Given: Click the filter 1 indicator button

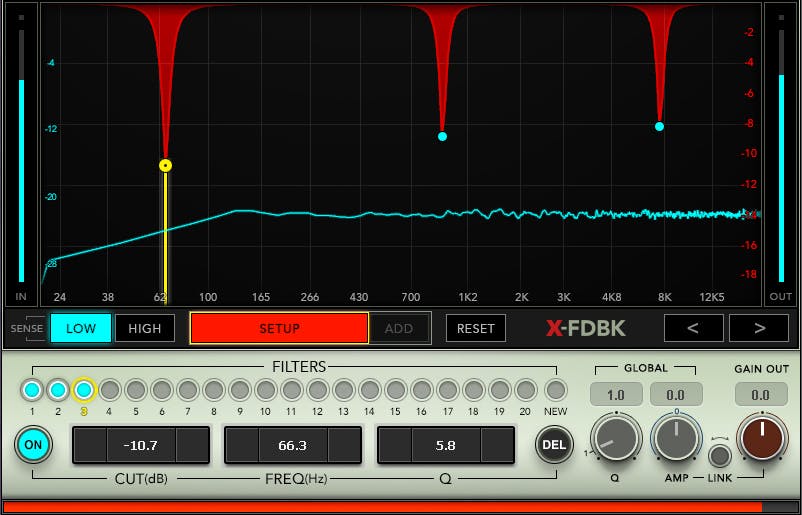Looking at the screenshot, I should coord(32,390).
